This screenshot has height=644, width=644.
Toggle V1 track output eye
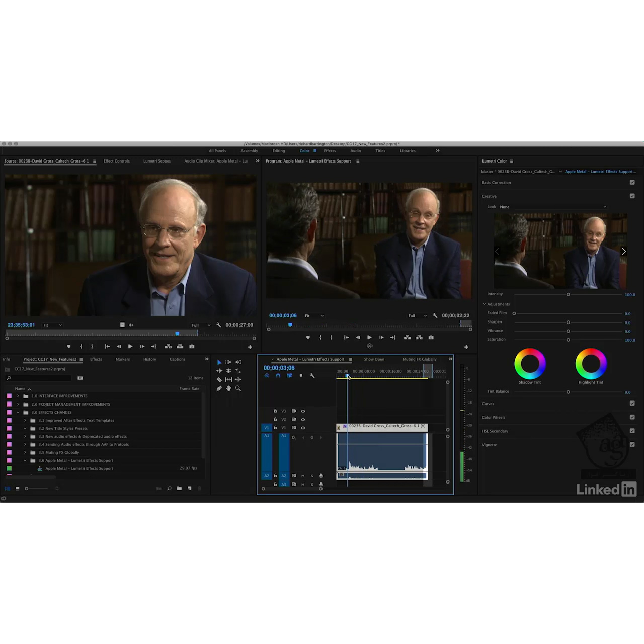click(303, 428)
